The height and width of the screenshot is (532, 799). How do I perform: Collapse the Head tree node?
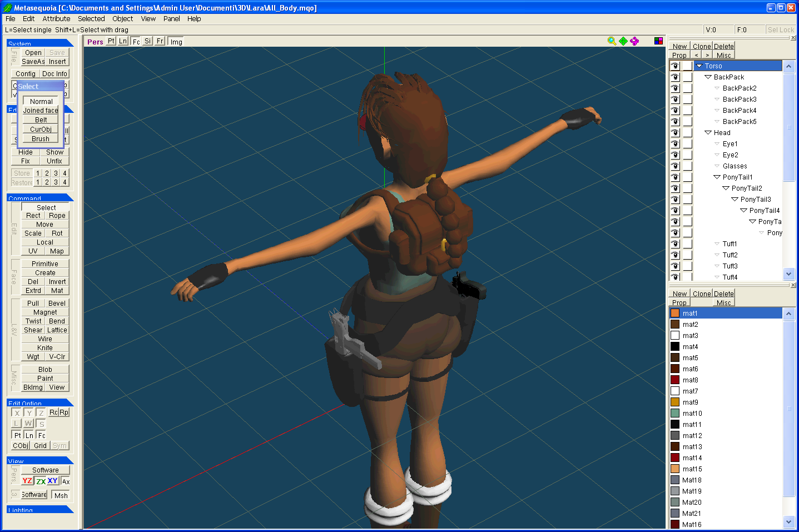point(708,133)
